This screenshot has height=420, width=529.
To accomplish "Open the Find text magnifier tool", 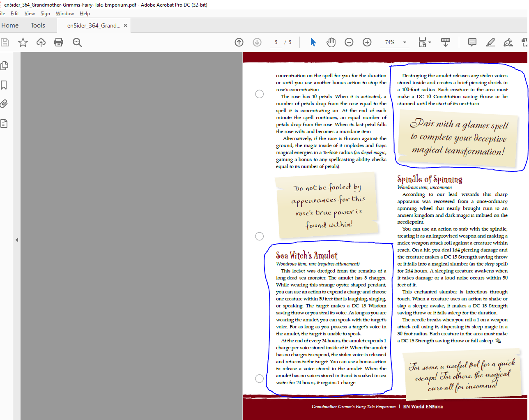I will tap(77, 42).
